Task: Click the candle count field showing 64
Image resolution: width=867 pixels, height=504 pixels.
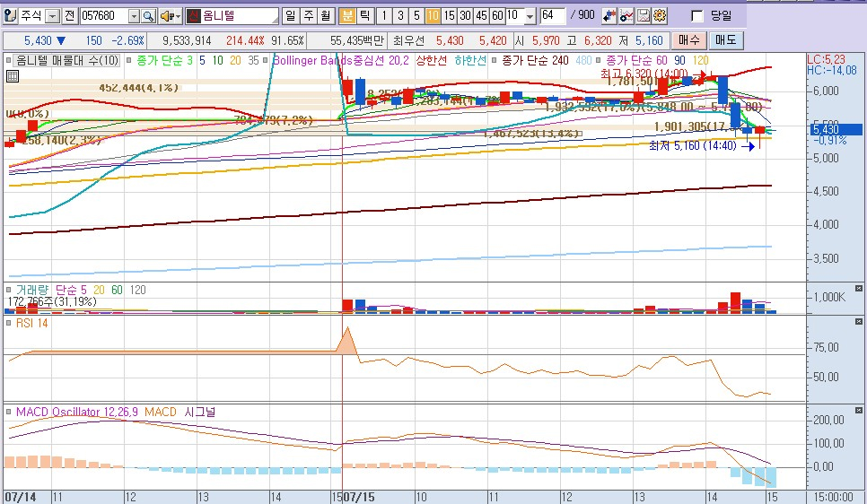Action: (552, 16)
